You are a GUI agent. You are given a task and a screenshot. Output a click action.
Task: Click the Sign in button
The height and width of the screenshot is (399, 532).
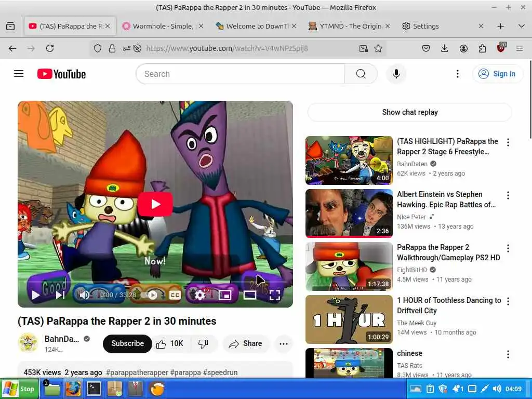497,74
